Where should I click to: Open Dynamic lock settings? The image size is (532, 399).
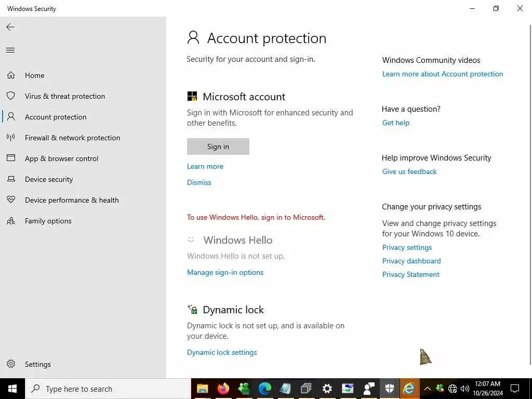[222, 352]
